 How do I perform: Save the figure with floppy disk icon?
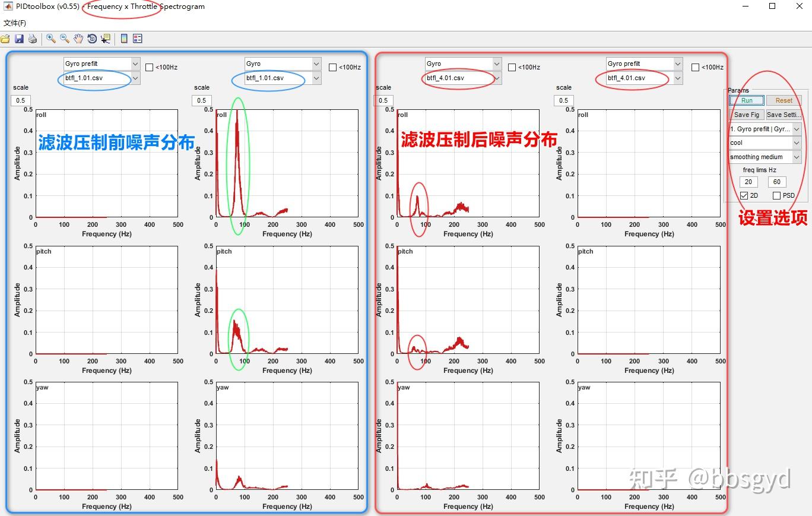[x=19, y=39]
